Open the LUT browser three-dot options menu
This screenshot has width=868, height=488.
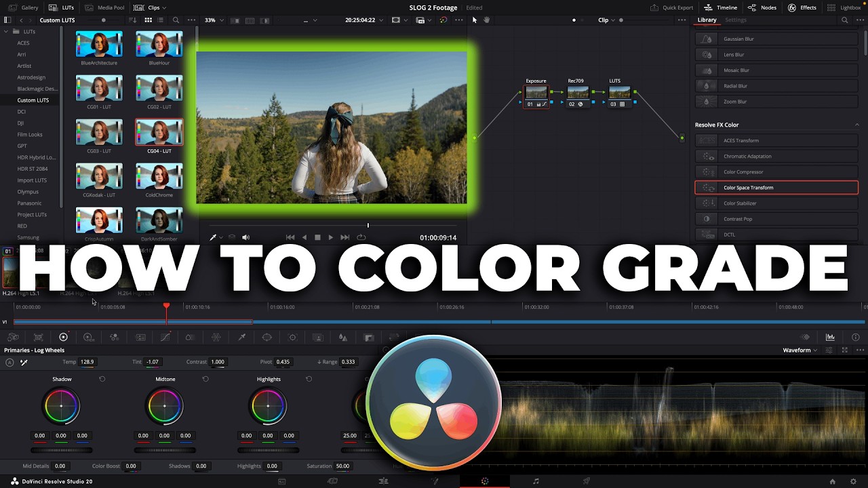point(191,20)
